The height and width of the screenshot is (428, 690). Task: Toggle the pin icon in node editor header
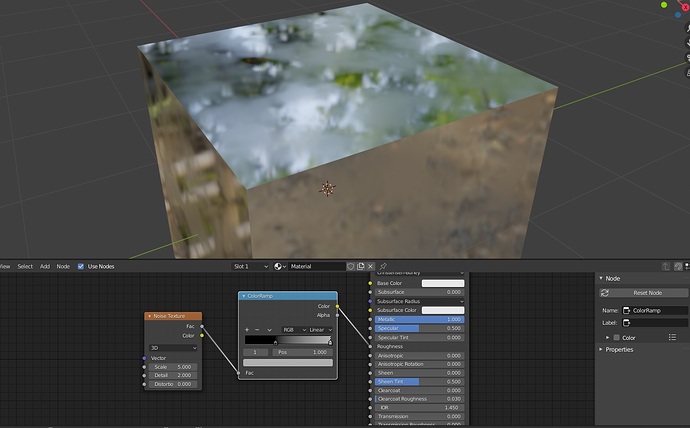pos(383,266)
